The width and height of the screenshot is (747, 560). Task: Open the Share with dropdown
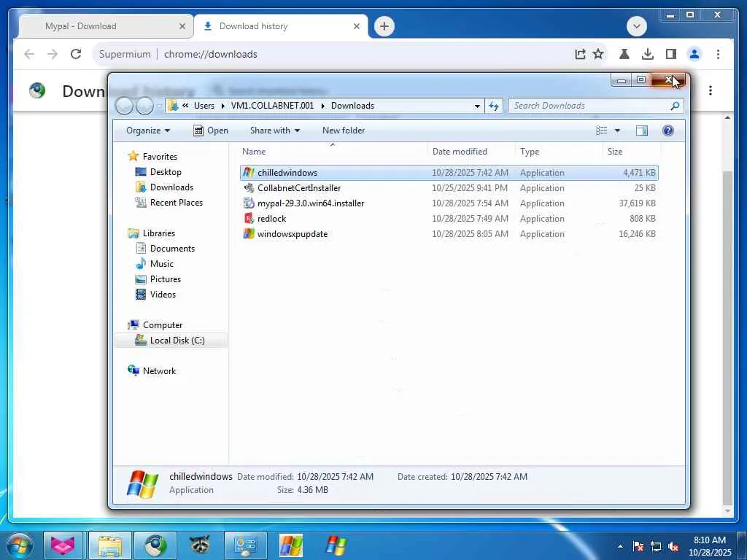pyautogui.click(x=275, y=131)
